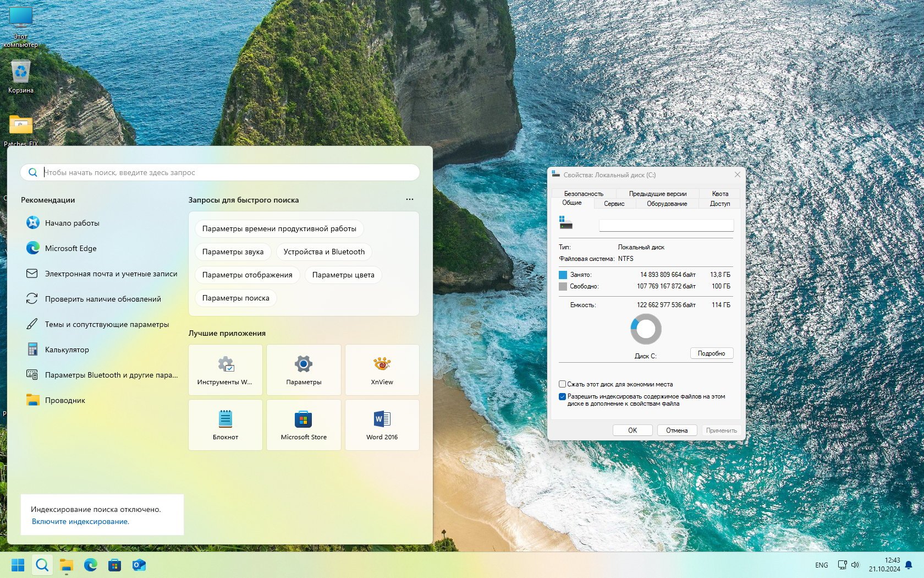
Task: Launch Word 2016 from the apps grid
Action: click(x=382, y=424)
